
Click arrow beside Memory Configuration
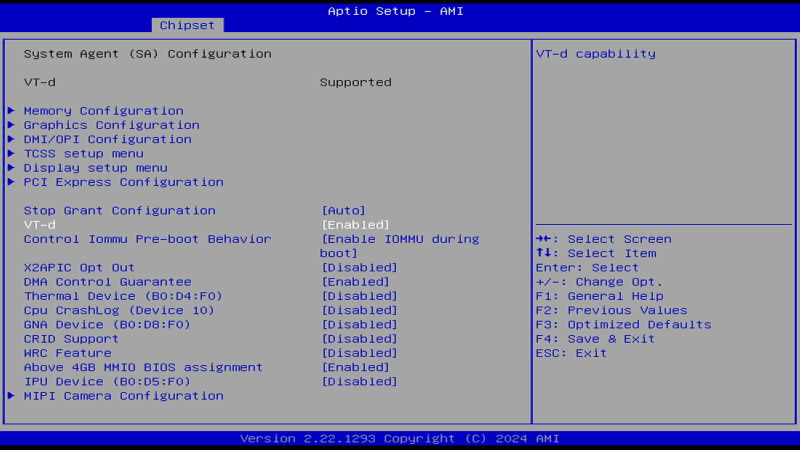click(x=11, y=111)
